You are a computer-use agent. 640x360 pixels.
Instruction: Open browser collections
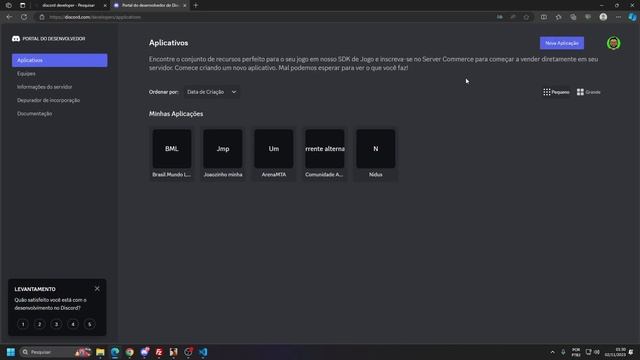pos(573,17)
